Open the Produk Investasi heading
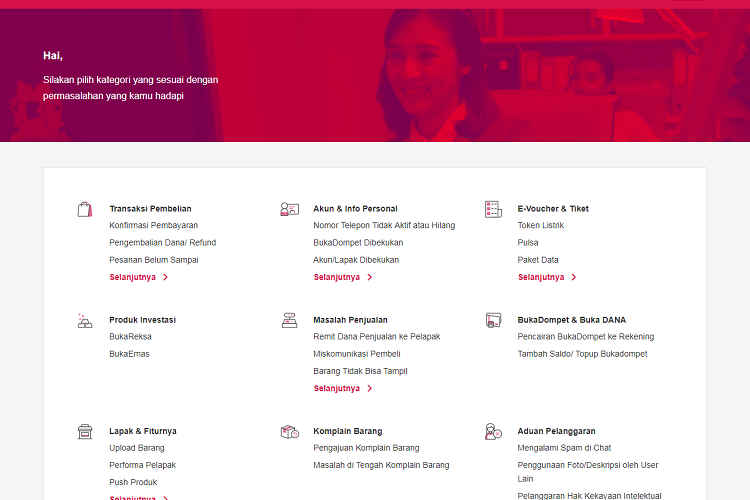 [x=143, y=320]
